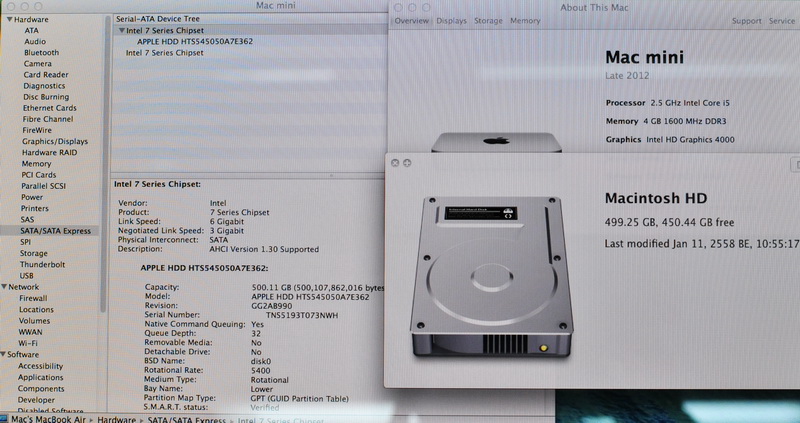Click the Macintosh HD hard drive icon
The width and height of the screenshot is (800, 423).
tap(491, 277)
